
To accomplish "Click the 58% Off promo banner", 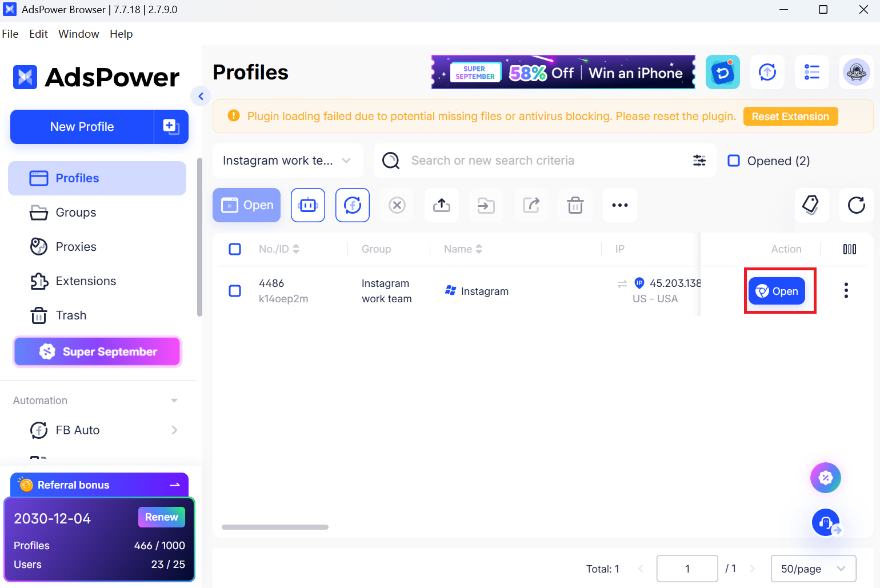I will [563, 72].
